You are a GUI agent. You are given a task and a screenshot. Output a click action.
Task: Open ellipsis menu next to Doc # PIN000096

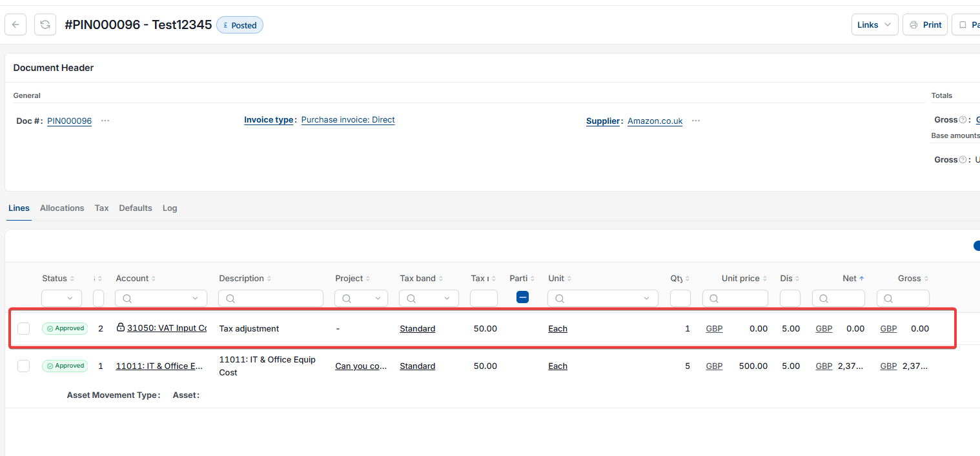105,121
